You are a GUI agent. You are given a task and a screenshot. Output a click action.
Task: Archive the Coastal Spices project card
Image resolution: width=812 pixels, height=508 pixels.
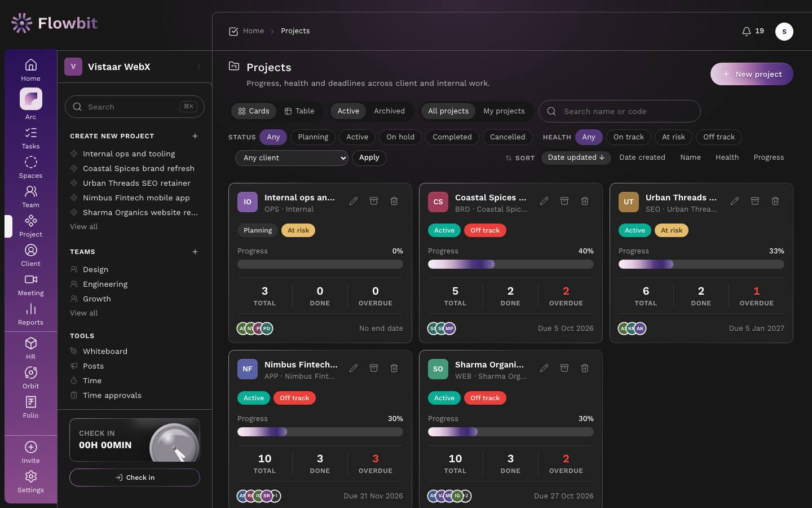pyautogui.click(x=564, y=201)
